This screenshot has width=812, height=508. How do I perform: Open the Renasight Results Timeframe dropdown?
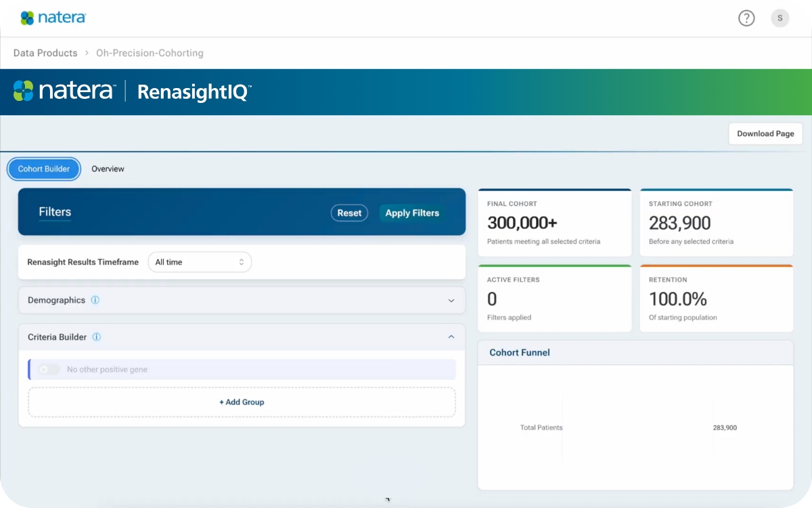click(x=200, y=262)
